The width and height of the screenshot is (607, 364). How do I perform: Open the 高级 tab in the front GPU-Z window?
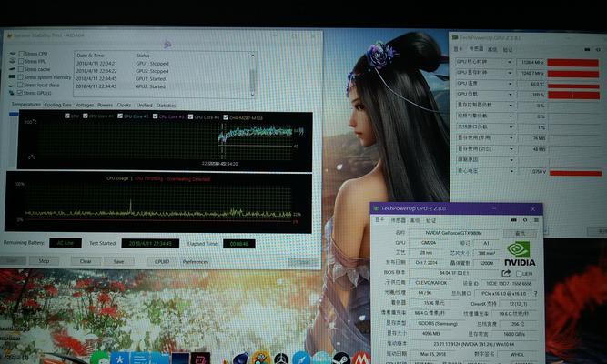pos(415,220)
